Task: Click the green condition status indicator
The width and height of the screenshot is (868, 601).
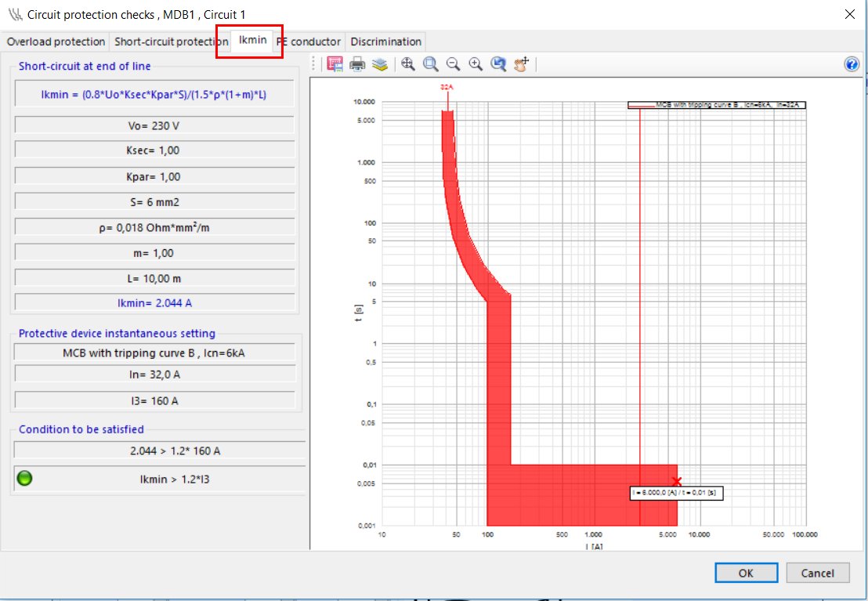Action: click(25, 479)
